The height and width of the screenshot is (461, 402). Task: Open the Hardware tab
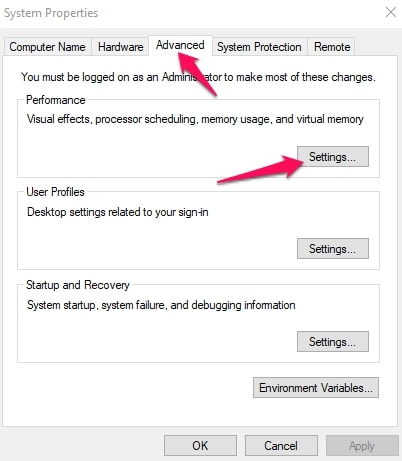tap(120, 47)
